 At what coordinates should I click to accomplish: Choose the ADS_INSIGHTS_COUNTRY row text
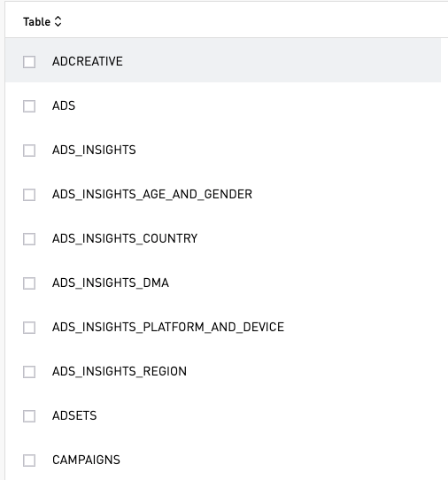click(x=125, y=238)
